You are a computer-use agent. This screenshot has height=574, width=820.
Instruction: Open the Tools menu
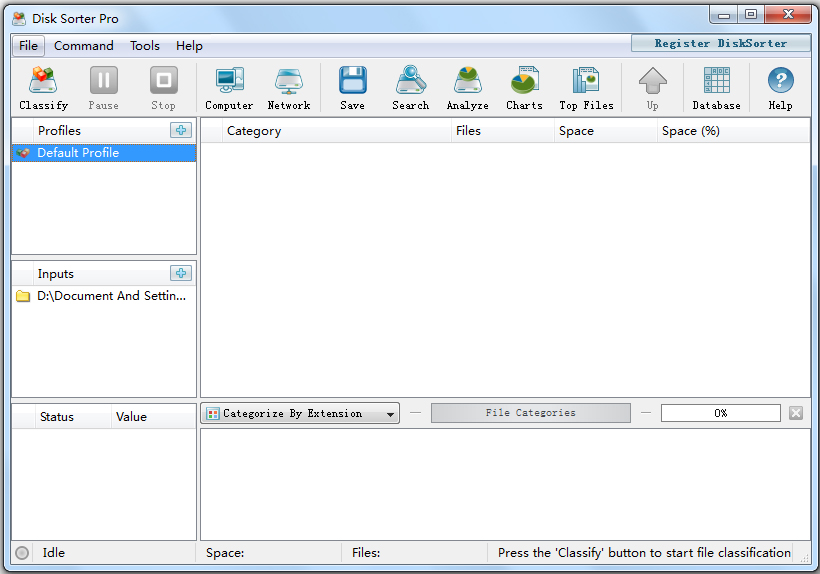tap(145, 45)
